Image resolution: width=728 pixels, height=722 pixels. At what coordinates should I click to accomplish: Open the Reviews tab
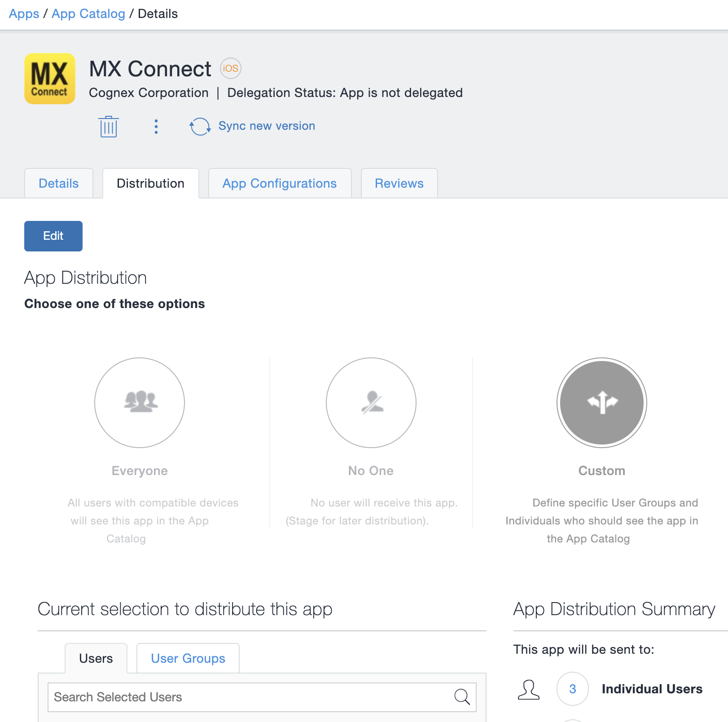399,183
